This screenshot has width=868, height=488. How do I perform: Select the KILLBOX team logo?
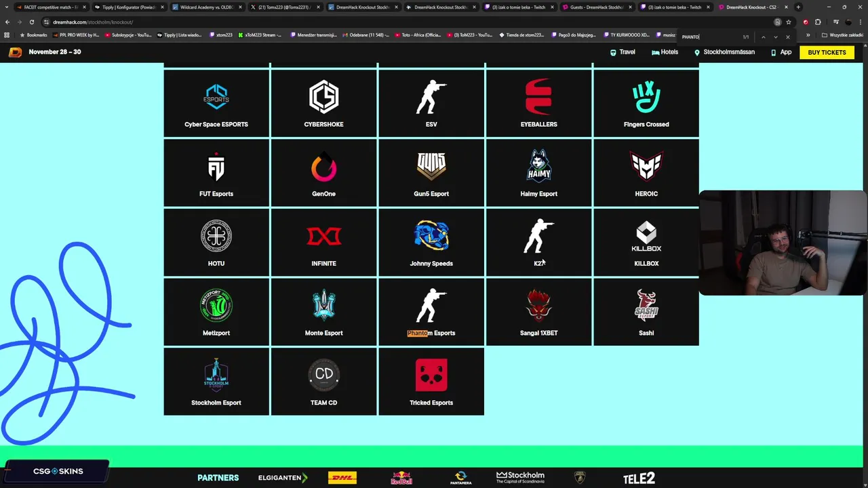(x=646, y=237)
